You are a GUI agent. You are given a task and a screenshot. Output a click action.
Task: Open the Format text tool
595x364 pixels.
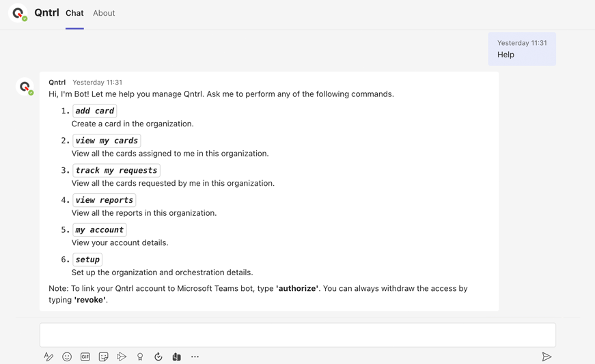tap(49, 356)
